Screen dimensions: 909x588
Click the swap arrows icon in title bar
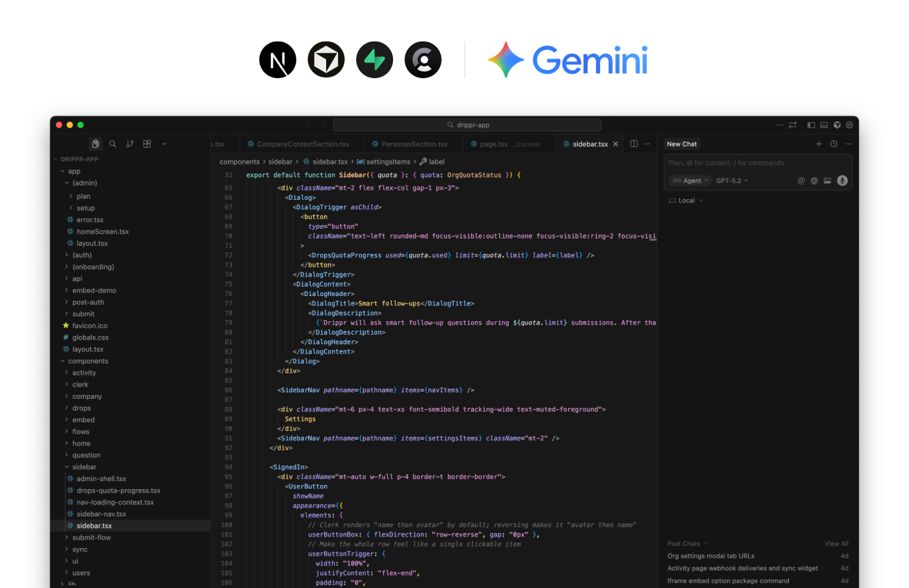pos(793,125)
